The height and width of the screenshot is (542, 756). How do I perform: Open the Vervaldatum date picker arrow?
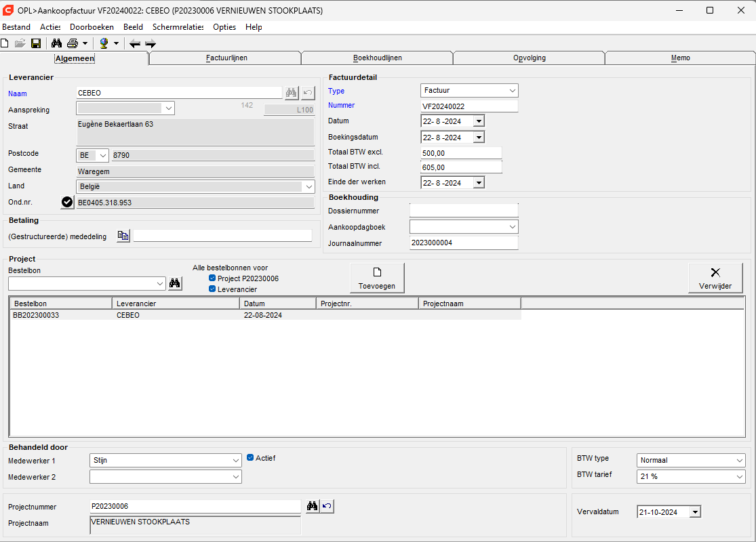pos(695,512)
